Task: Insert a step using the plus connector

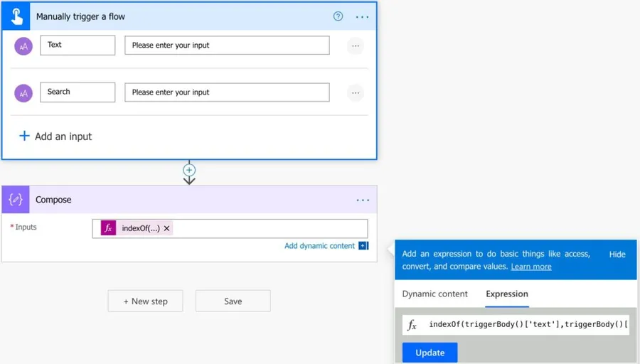Action: tap(189, 170)
